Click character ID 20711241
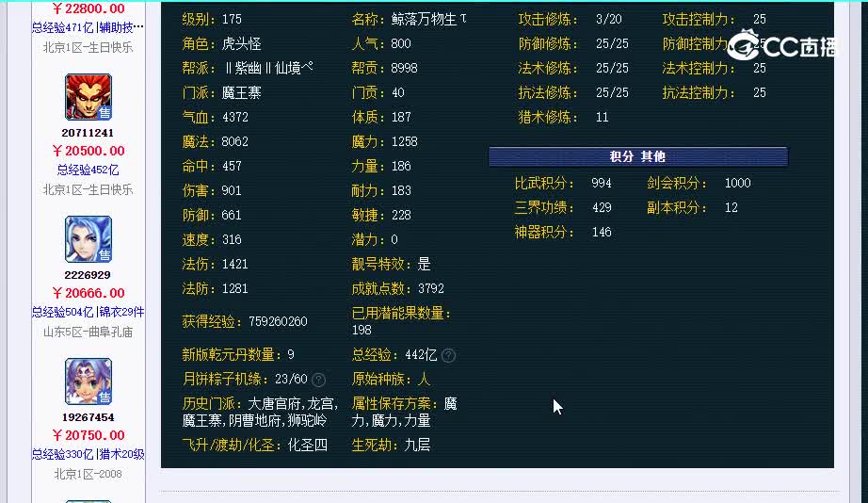The image size is (868, 503). (x=88, y=133)
